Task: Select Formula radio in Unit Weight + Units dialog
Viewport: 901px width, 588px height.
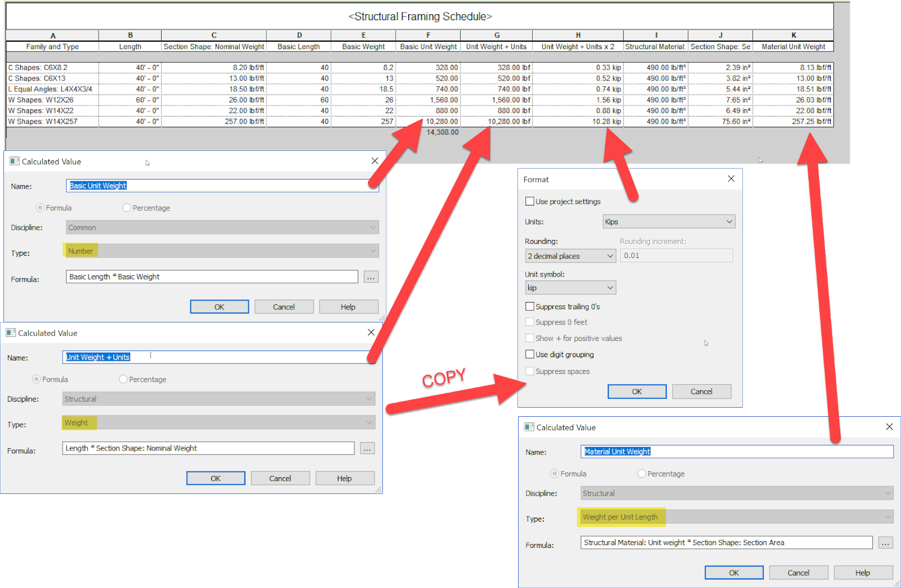Action: [36, 379]
